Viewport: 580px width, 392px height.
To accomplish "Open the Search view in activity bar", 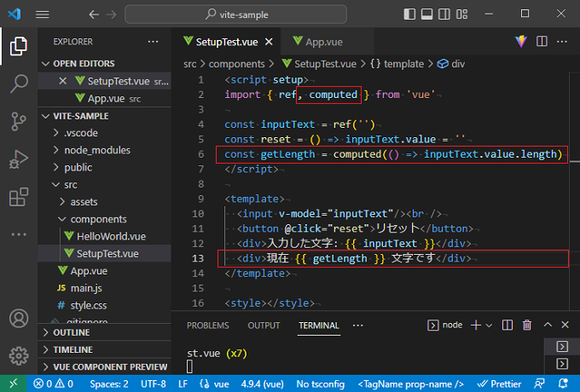I will click(x=19, y=84).
